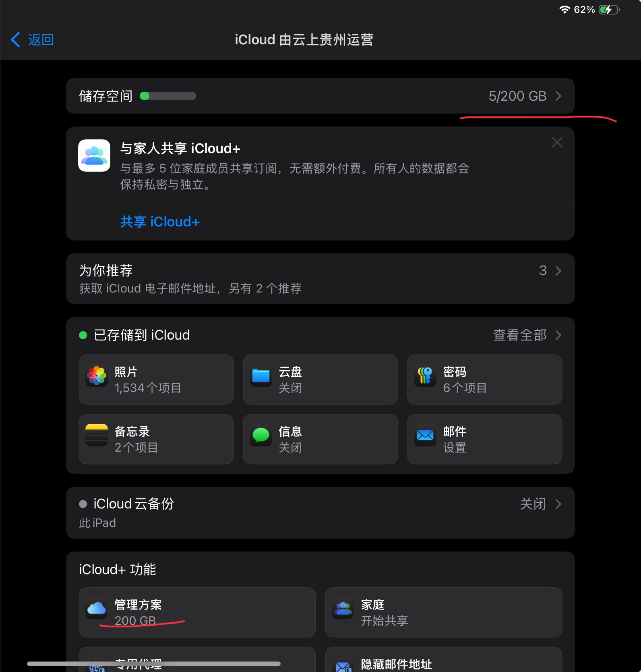Tap the iCloud Drive folder icon
Screen dimensions: 641x672
(261, 375)
